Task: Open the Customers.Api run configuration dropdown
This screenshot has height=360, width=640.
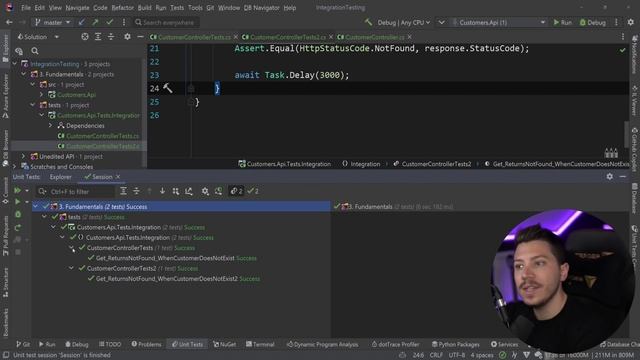Action: (499, 22)
